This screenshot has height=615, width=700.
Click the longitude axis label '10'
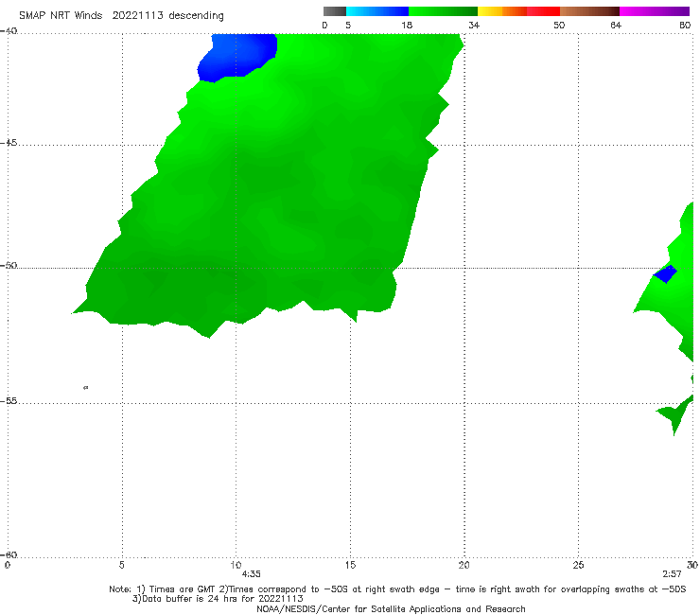point(236,565)
